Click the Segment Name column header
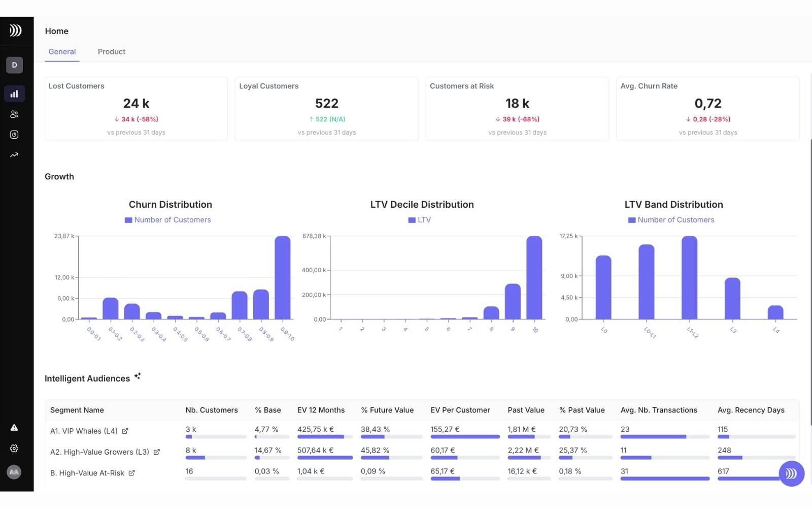Viewport: 812px width, 508px height. coord(77,410)
